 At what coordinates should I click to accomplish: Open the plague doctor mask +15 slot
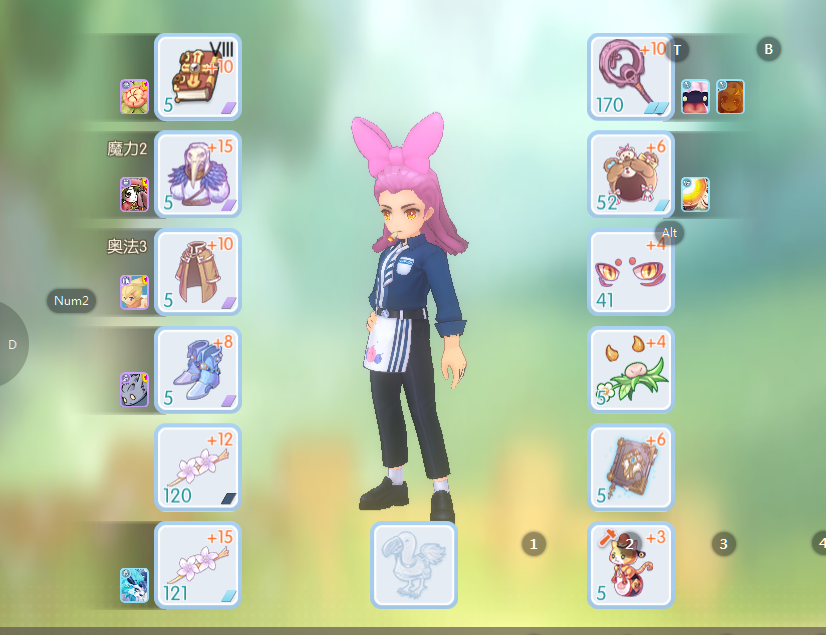tap(198, 174)
